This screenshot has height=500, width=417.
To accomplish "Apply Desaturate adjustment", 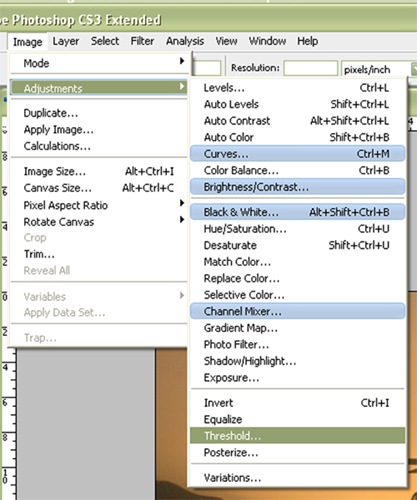I will [x=298, y=245].
